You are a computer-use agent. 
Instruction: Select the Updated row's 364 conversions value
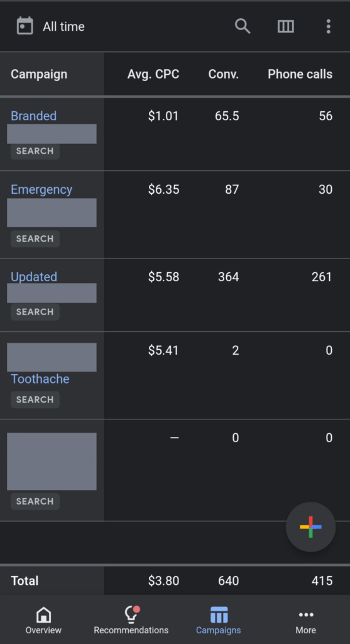click(x=228, y=277)
